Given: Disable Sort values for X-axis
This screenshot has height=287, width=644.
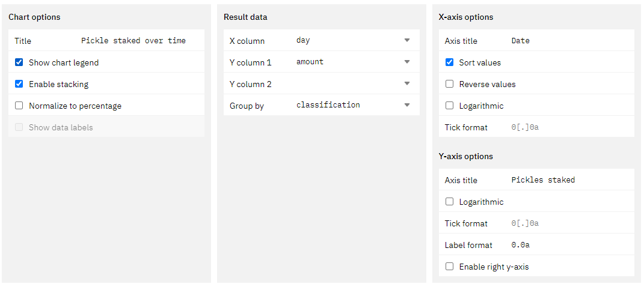Looking at the screenshot, I should click(x=449, y=62).
